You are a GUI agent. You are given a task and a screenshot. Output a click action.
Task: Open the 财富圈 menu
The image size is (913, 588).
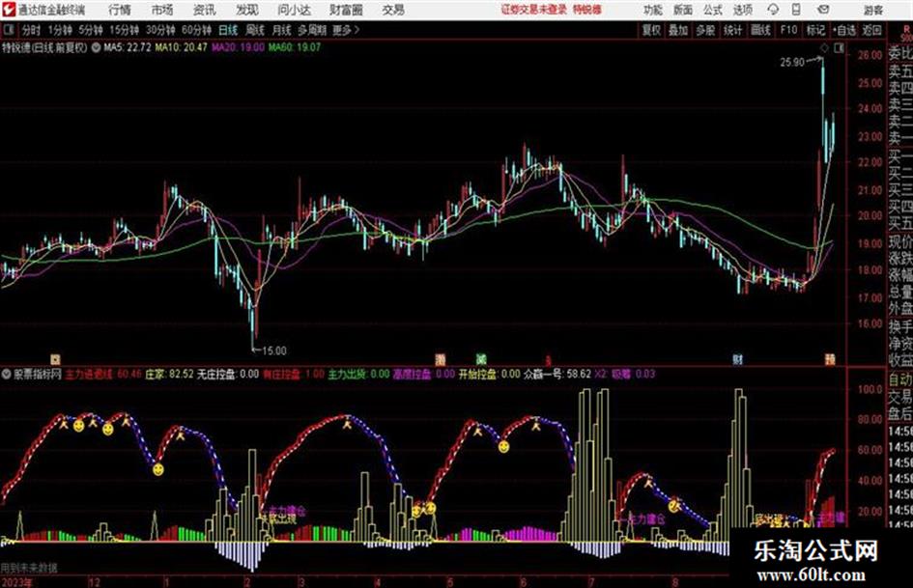click(x=346, y=10)
